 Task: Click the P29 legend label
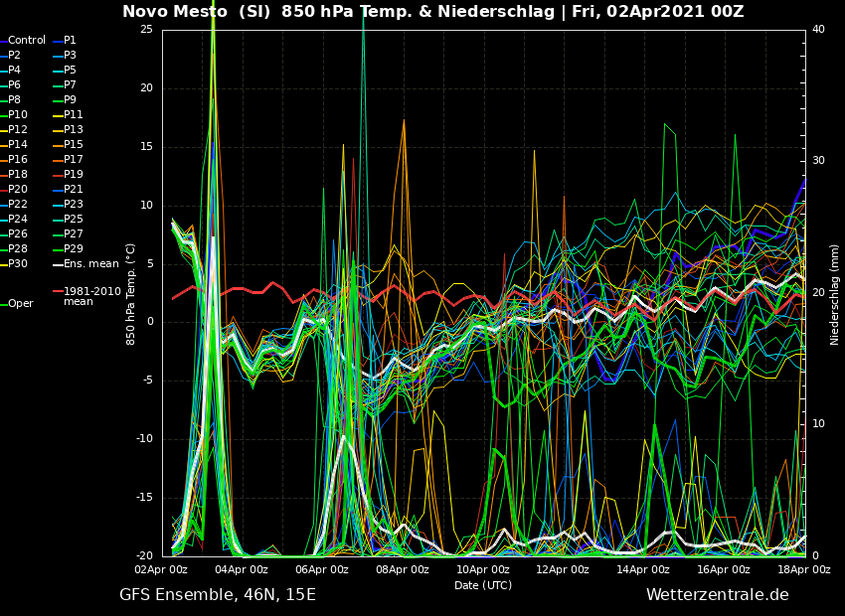73,249
